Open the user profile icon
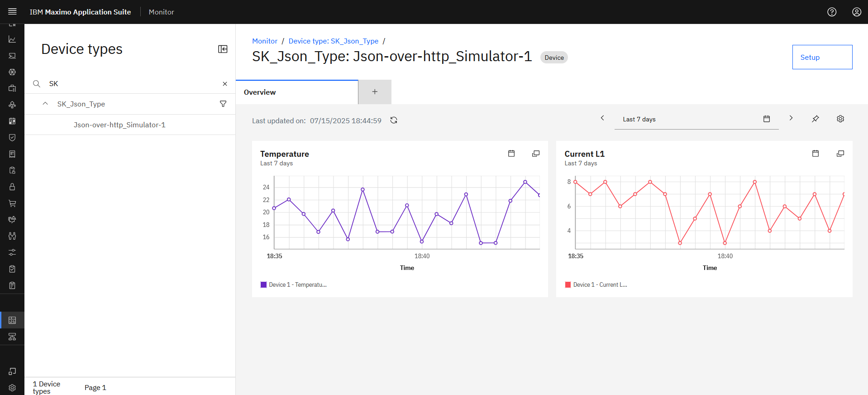 [x=857, y=12]
